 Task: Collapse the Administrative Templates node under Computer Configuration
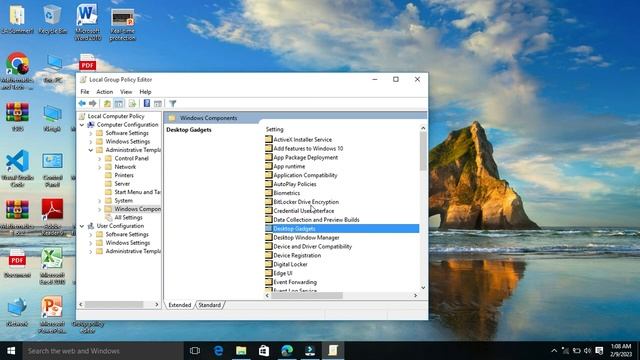(x=91, y=150)
